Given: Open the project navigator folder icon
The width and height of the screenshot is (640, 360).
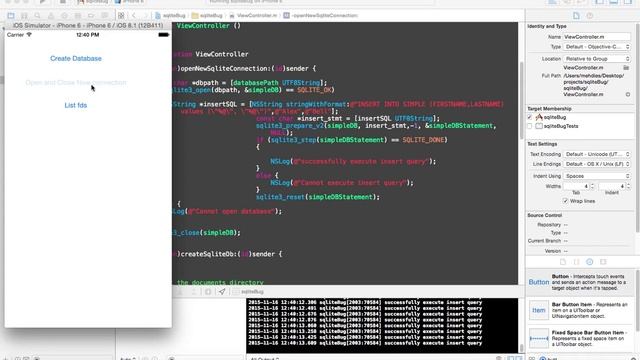Looking at the screenshot, I should click(x=11, y=16).
